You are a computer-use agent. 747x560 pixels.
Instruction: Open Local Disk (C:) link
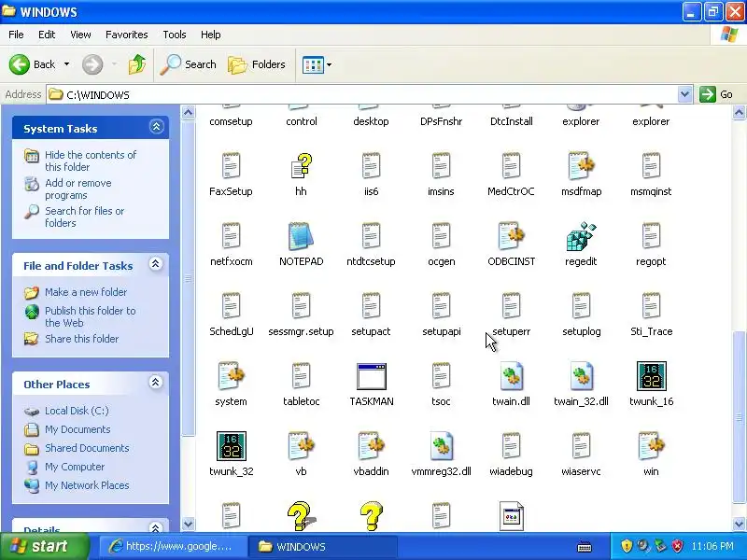click(x=77, y=411)
